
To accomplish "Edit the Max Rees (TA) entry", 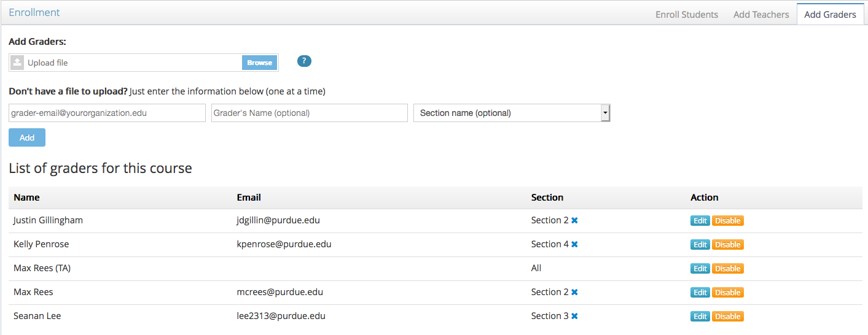I will (x=700, y=269).
